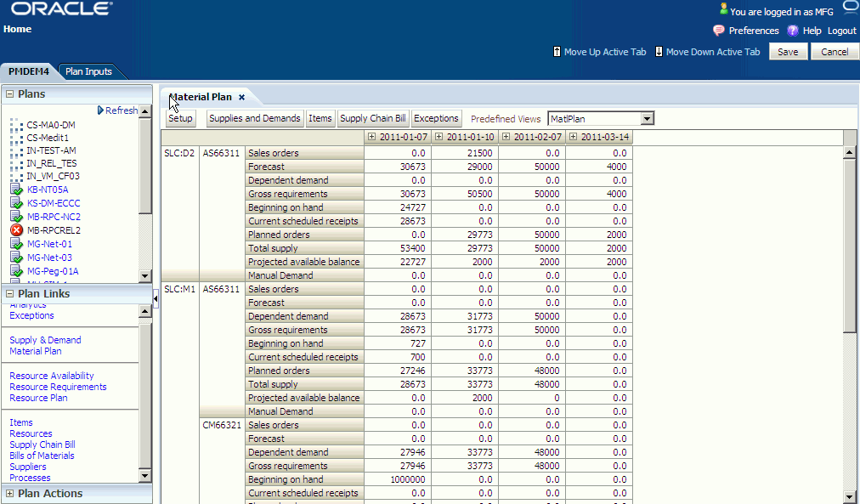Click Material Plan grid scroll up arrow
This screenshot has width=860, height=504.
point(850,152)
